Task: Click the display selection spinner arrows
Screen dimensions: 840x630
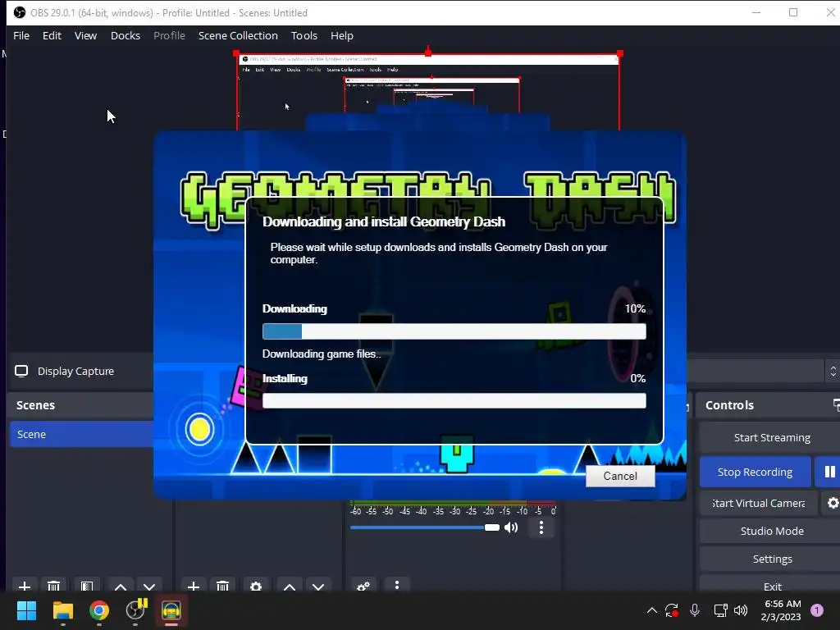Action: [833, 372]
